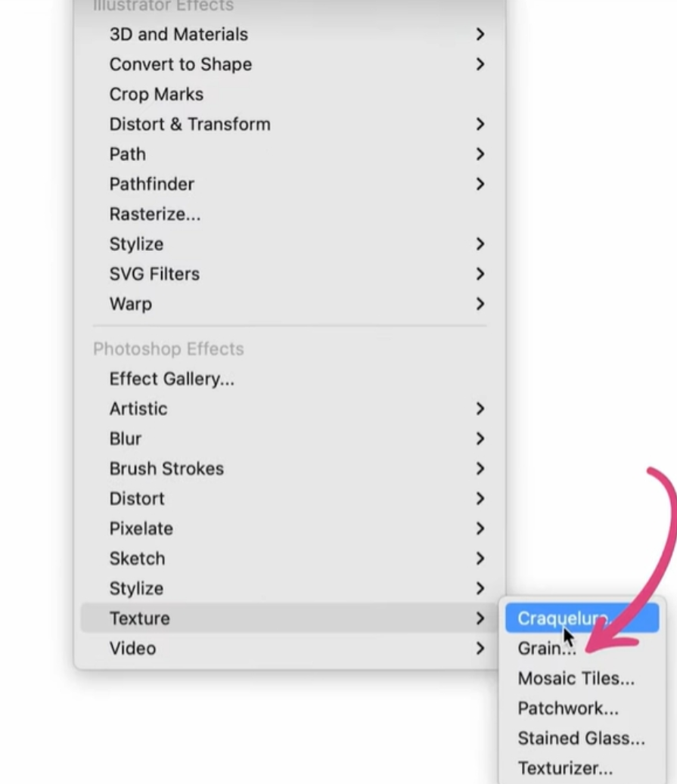The width and height of the screenshot is (677, 784).
Task: Select Crop Marks effect
Action: [x=156, y=95]
